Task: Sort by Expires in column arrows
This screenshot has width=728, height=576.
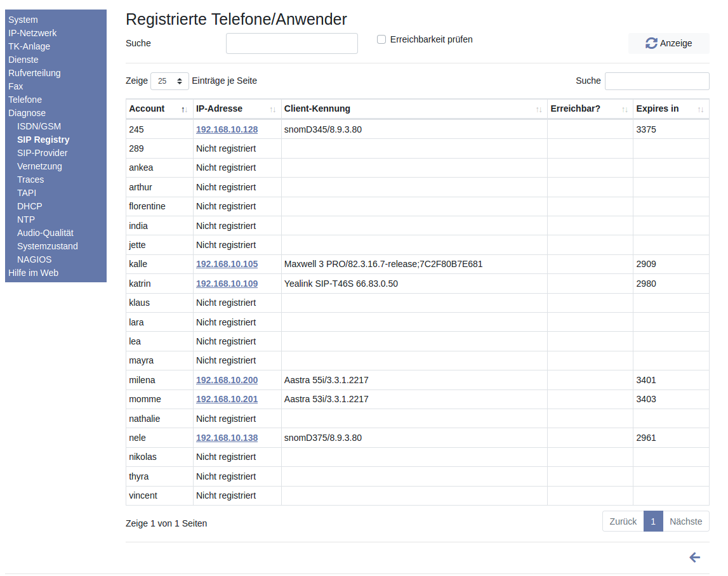Action: pyautogui.click(x=701, y=110)
